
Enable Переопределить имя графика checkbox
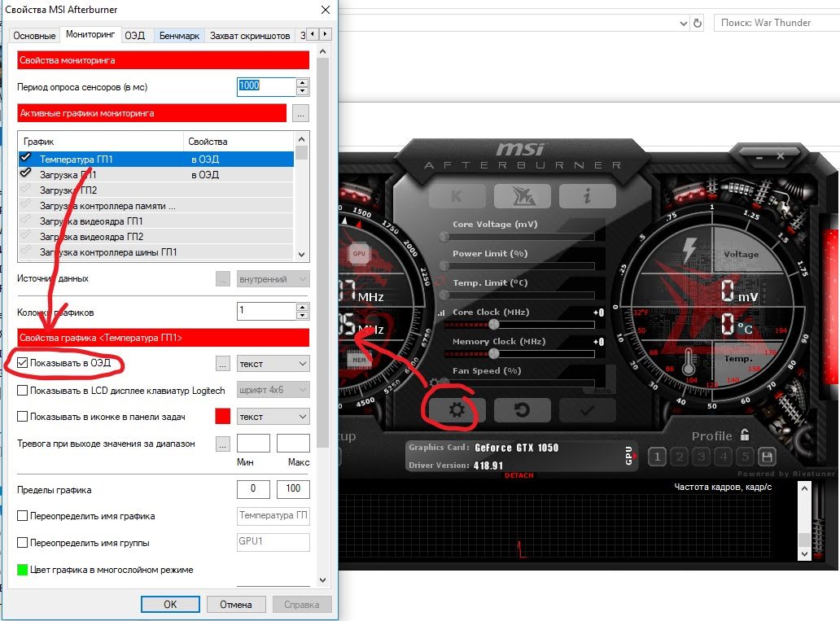click(x=22, y=515)
